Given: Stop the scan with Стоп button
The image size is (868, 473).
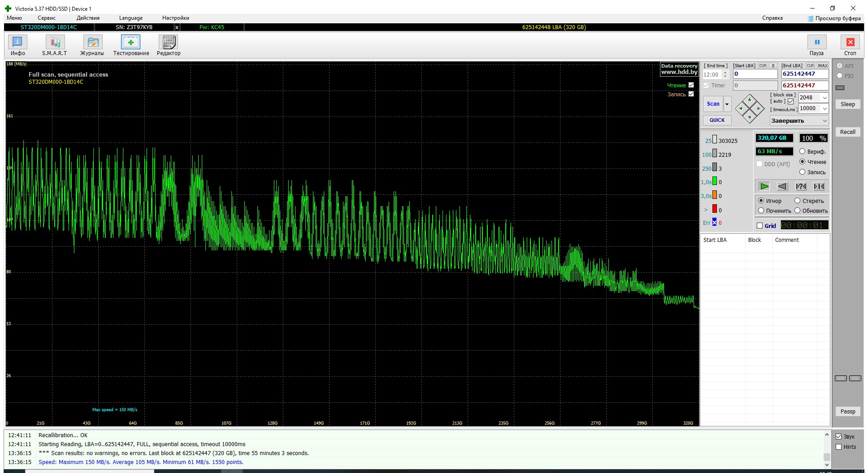Looking at the screenshot, I should click(x=850, y=46).
